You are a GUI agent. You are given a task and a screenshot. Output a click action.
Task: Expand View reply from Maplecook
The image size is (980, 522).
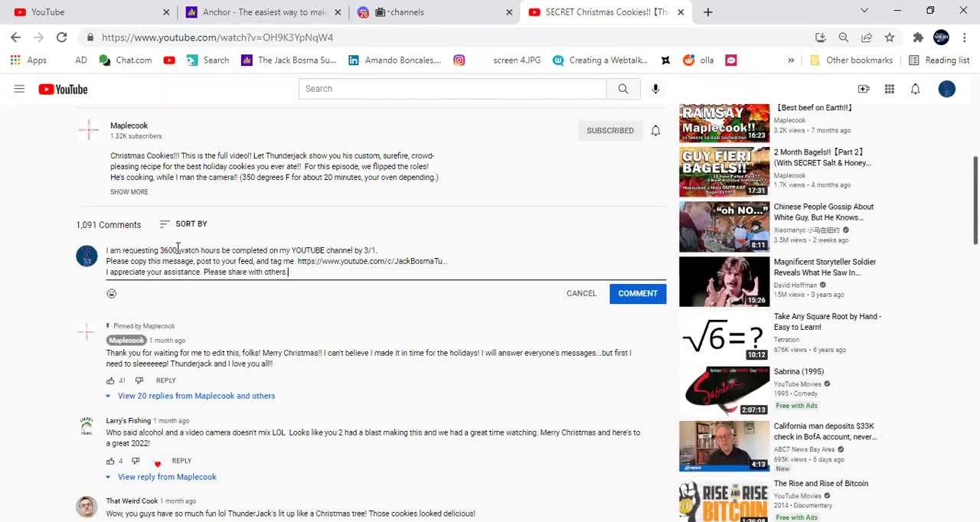(162, 477)
